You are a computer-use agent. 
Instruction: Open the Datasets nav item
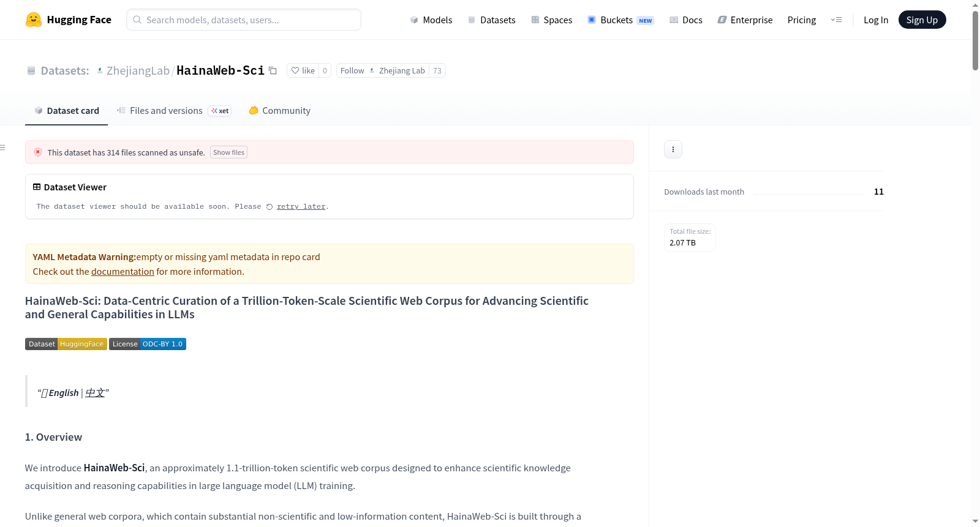[x=492, y=20]
